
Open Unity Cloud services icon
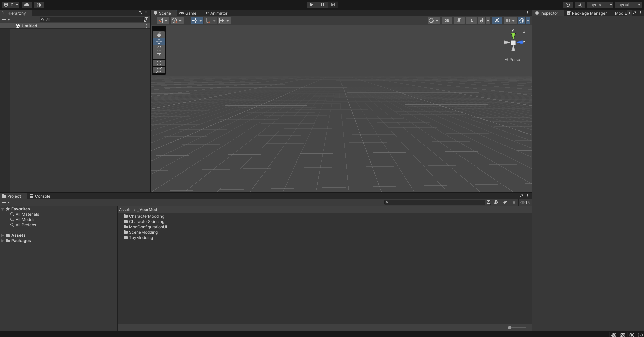(x=27, y=5)
